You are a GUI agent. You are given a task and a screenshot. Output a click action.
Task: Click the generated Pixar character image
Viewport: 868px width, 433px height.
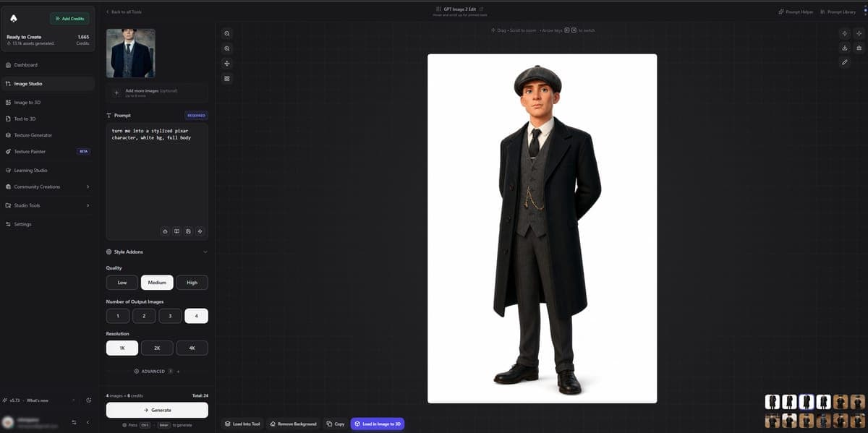pos(542,228)
